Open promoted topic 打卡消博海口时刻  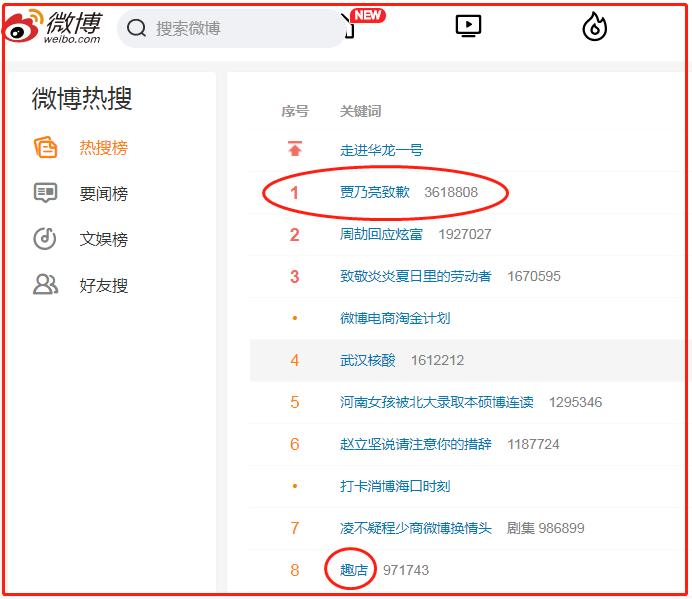pyautogui.click(x=395, y=486)
